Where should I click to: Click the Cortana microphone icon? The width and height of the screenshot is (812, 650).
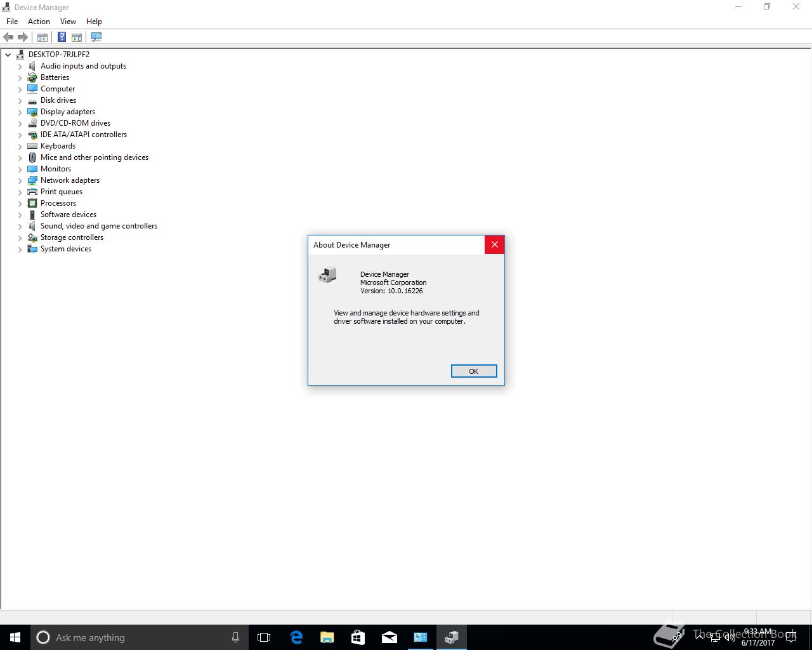[235, 637]
